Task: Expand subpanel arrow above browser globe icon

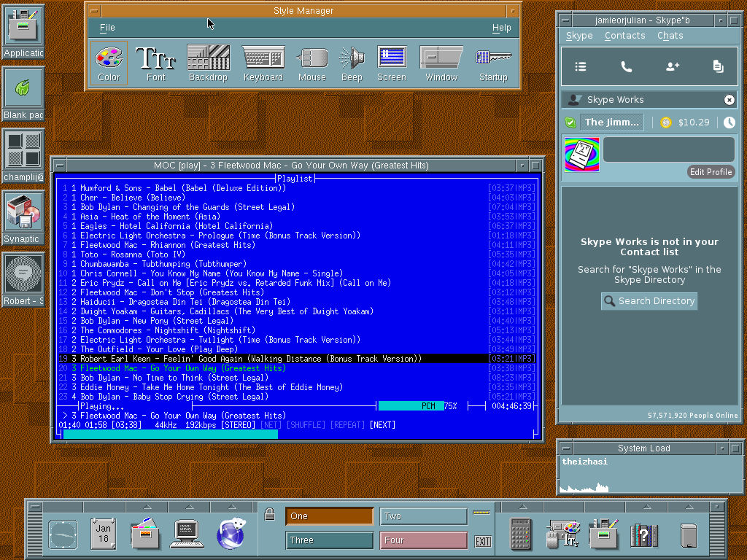Action: 232,507
